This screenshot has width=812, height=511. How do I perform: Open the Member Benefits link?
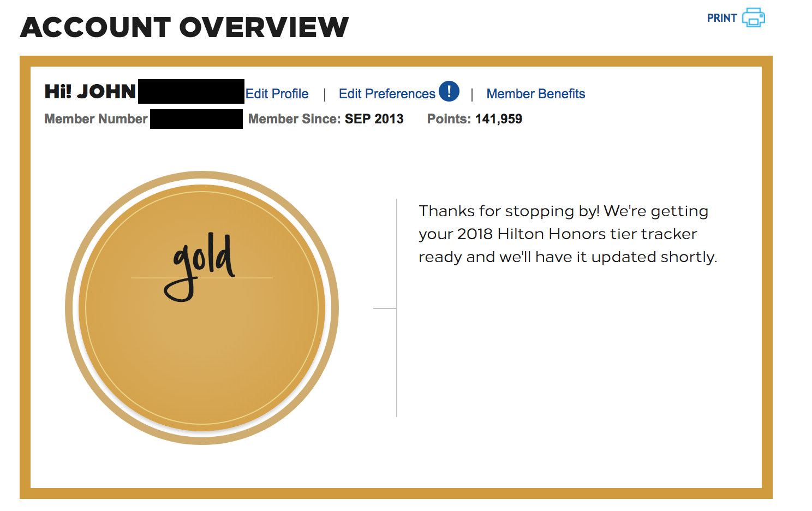[536, 94]
